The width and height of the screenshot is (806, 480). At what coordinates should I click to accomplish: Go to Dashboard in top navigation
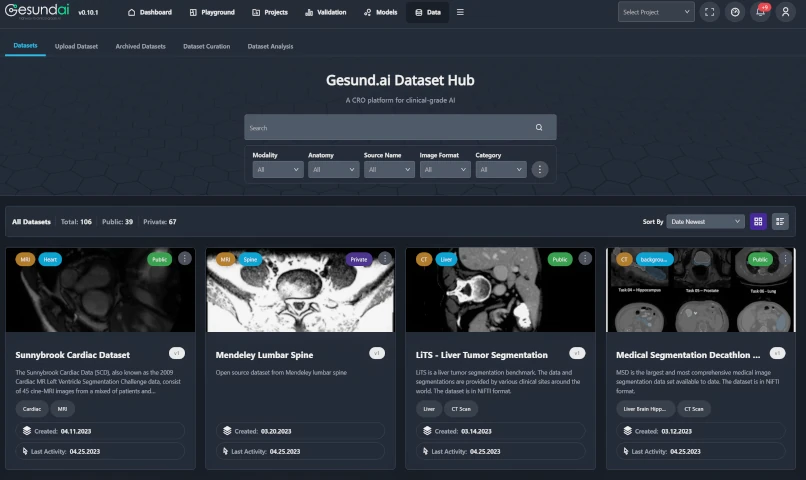[150, 12]
